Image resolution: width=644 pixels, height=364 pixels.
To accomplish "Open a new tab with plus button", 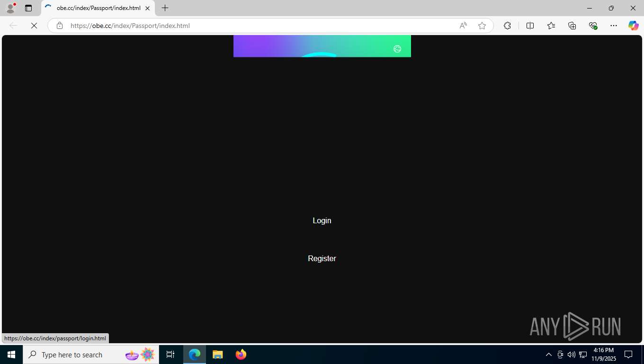I will [x=165, y=8].
